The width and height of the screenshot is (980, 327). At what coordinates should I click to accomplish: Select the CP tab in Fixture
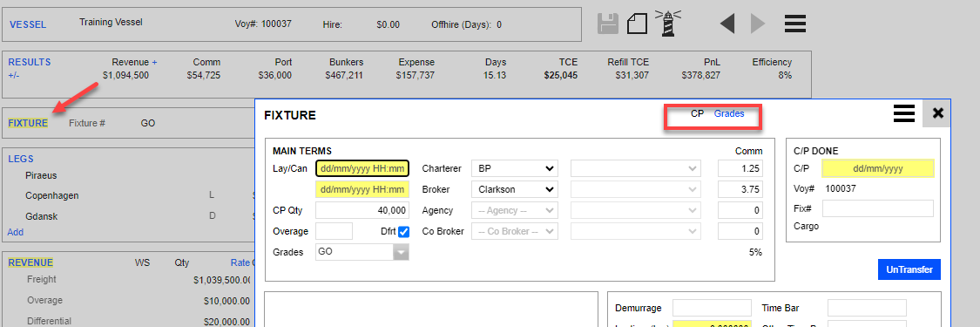pyautogui.click(x=698, y=113)
